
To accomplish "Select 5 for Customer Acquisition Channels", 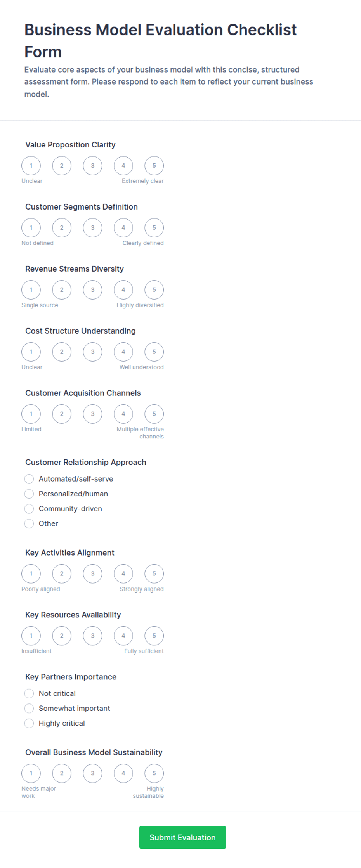I will pyautogui.click(x=154, y=414).
